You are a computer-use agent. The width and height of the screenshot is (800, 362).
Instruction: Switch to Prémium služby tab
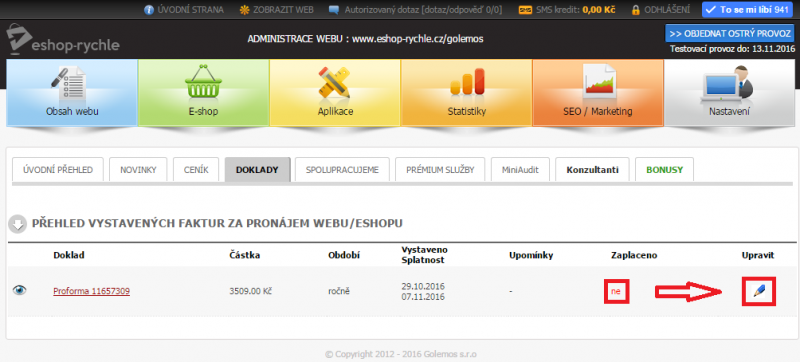coord(440,170)
